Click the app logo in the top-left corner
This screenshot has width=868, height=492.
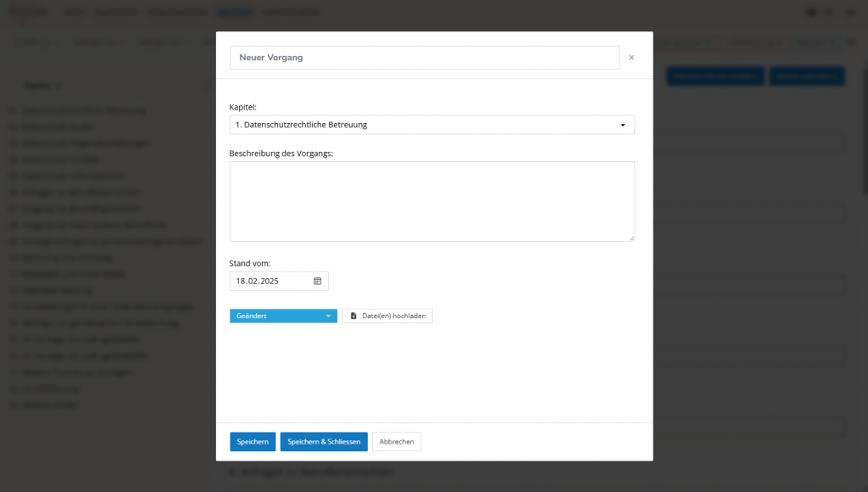(x=25, y=13)
